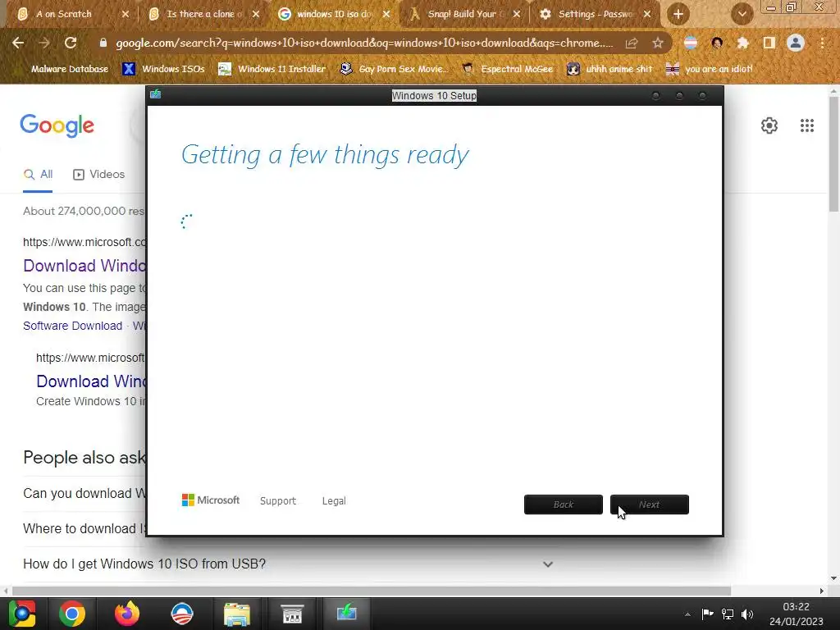Open 'Software Download' breadcrumb link
This screenshot has height=630, width=840.
point(72,326)
